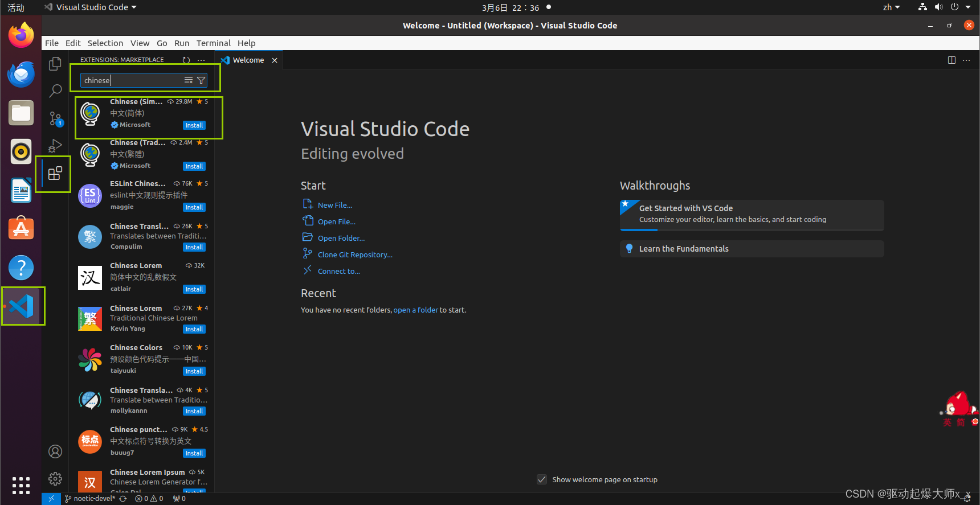This screenshot has height=505, width=980.
Task: Open extensions view more actions menu
Action: pos(201,60)
